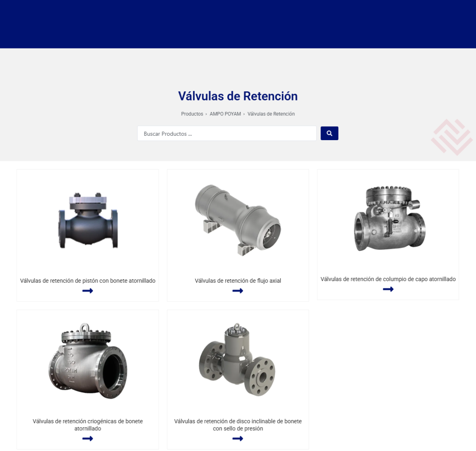The height and width of the screenshot is (451, 476).
Task: Open piston check valve product image
Action: (88, 221)
